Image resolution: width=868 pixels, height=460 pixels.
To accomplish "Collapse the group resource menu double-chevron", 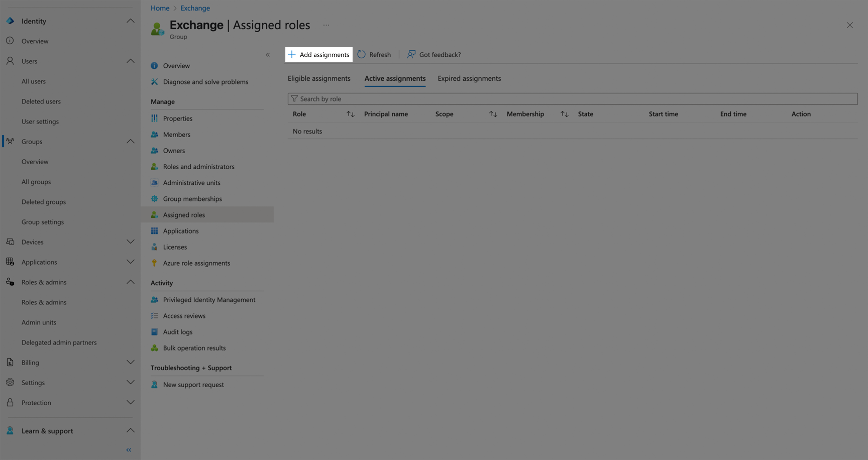I will [x=268, y=55].
